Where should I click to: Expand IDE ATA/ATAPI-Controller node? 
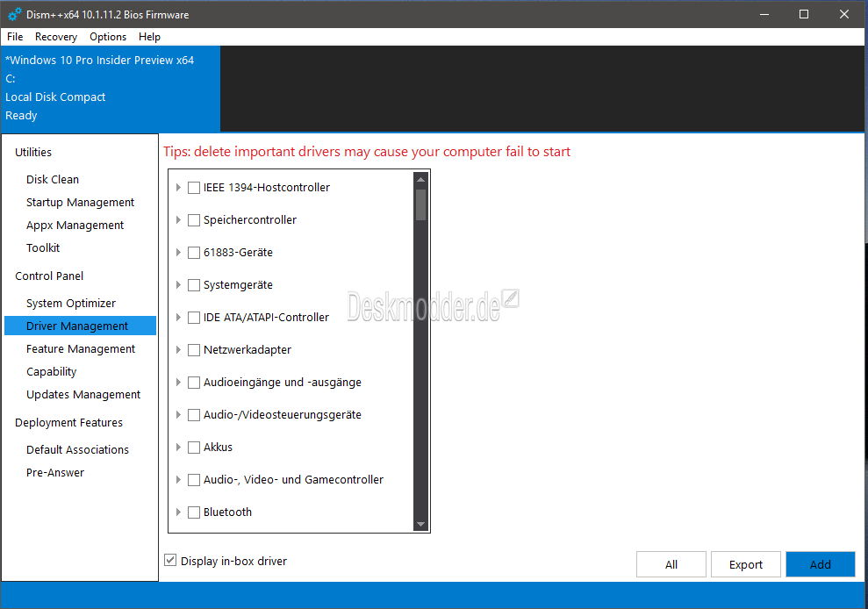[178, 318]
